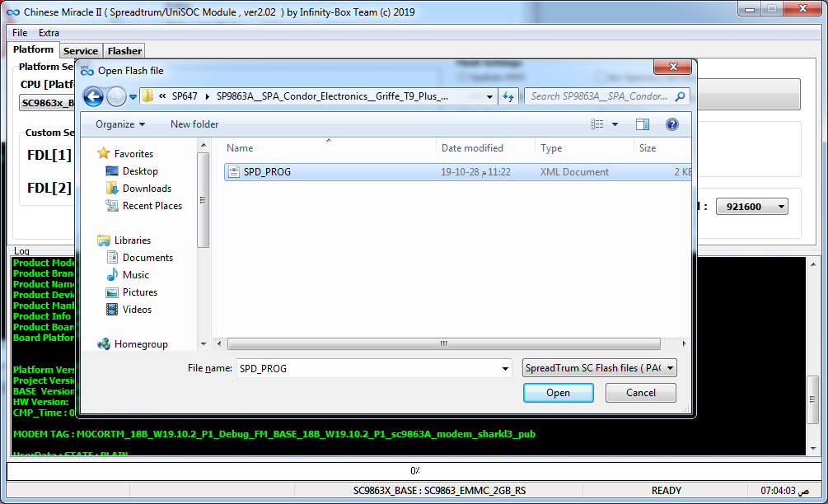The height and width of the screenshot is (504, 828).
Task: Click the file list scroll left arrow
Action: coord(219,343)
